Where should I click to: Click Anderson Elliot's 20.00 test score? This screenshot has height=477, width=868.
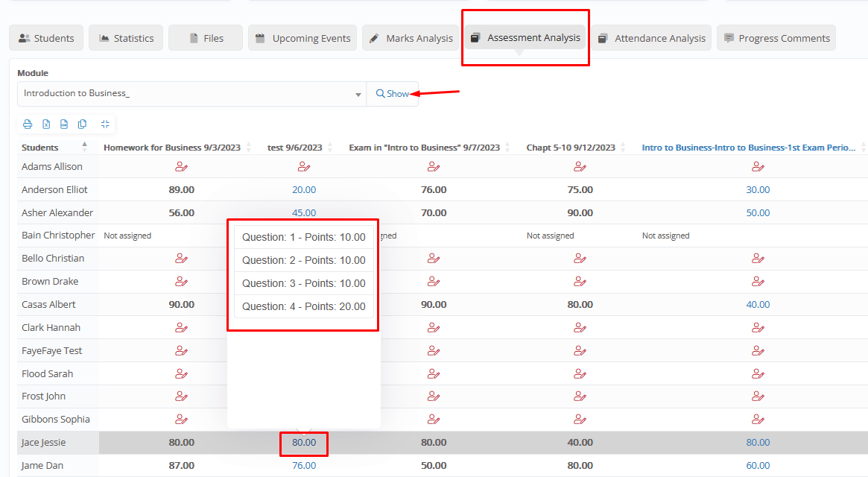pos(304,189)
